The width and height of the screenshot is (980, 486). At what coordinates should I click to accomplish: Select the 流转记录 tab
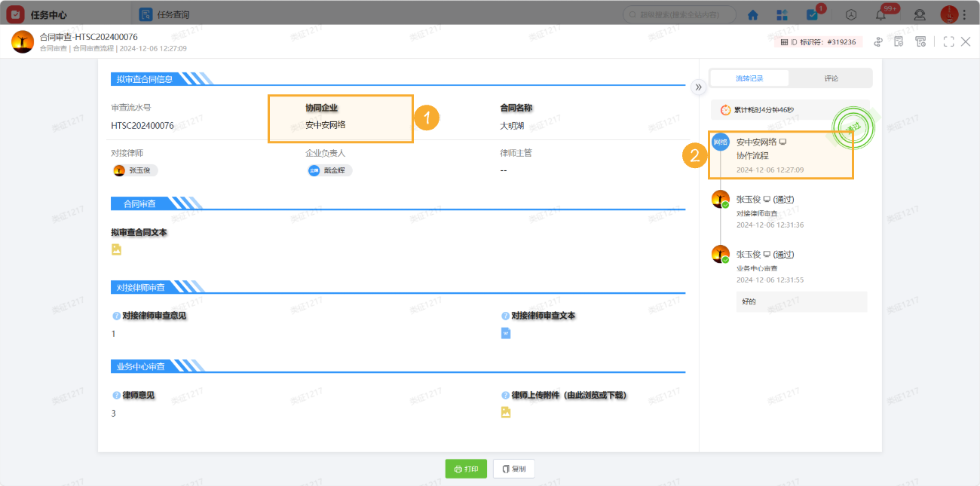coord(749,78)
